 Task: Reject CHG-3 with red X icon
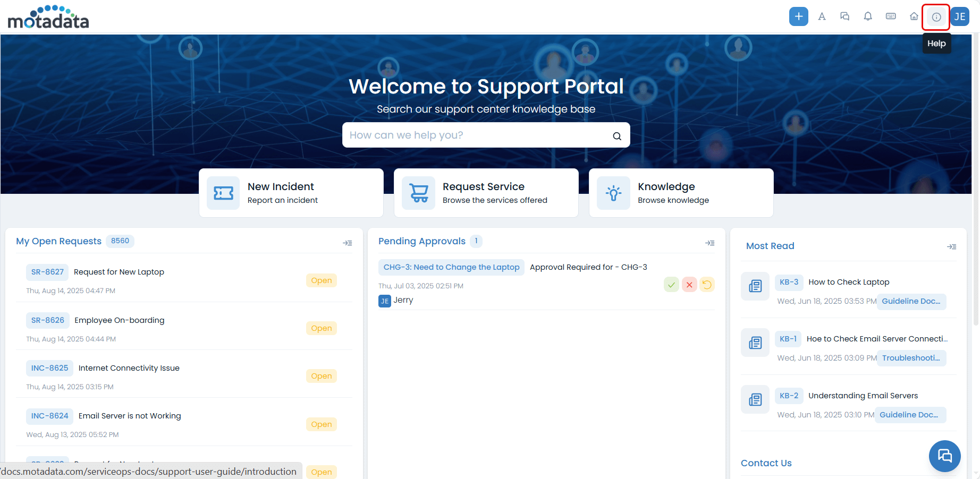point(689,285)
